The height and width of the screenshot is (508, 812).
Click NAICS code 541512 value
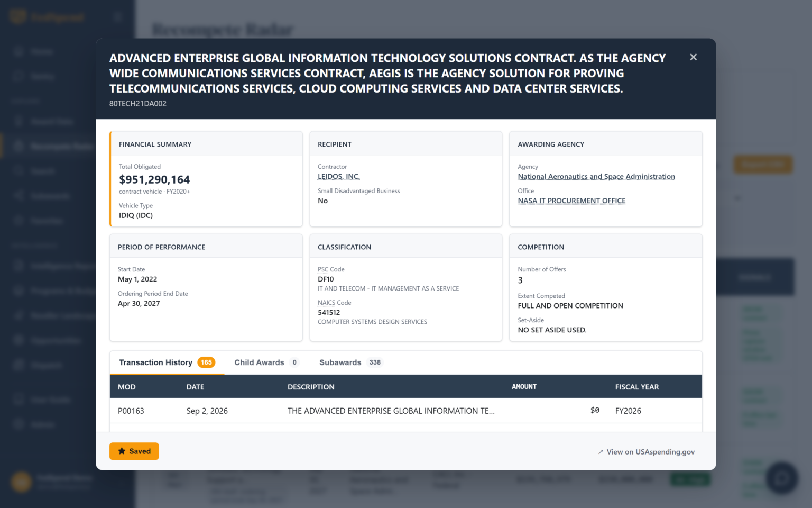pyautogui.click(x=329, y=313)
